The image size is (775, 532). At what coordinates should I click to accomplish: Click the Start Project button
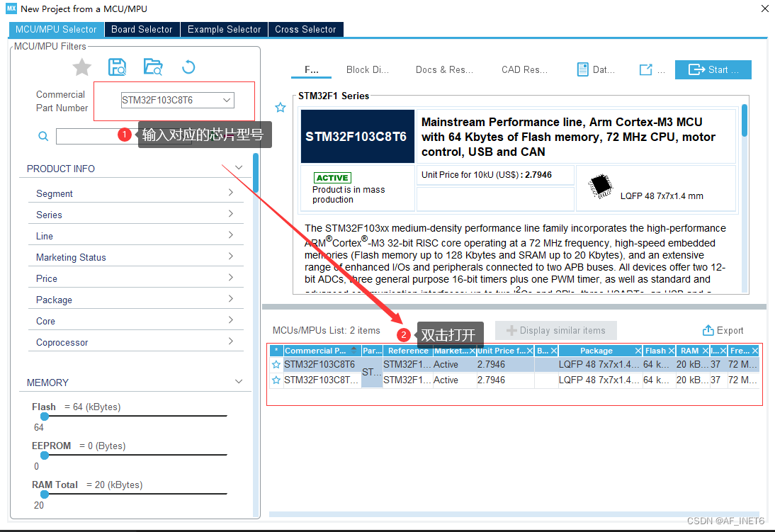[713, 69]
